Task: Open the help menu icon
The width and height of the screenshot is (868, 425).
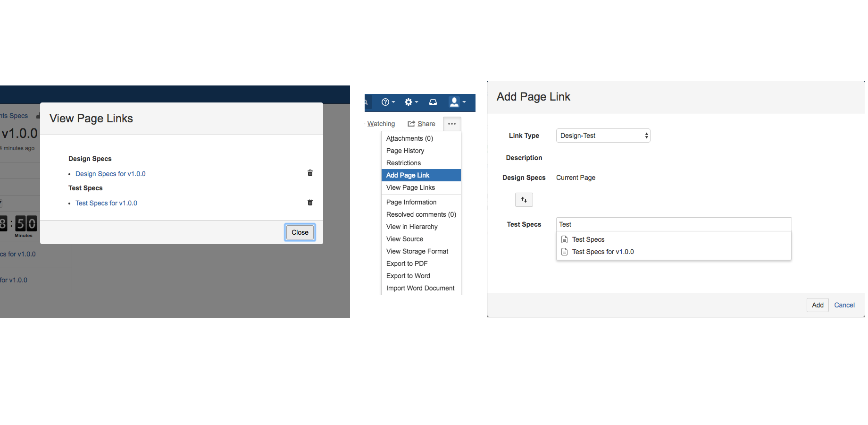Action: [388, 102]
